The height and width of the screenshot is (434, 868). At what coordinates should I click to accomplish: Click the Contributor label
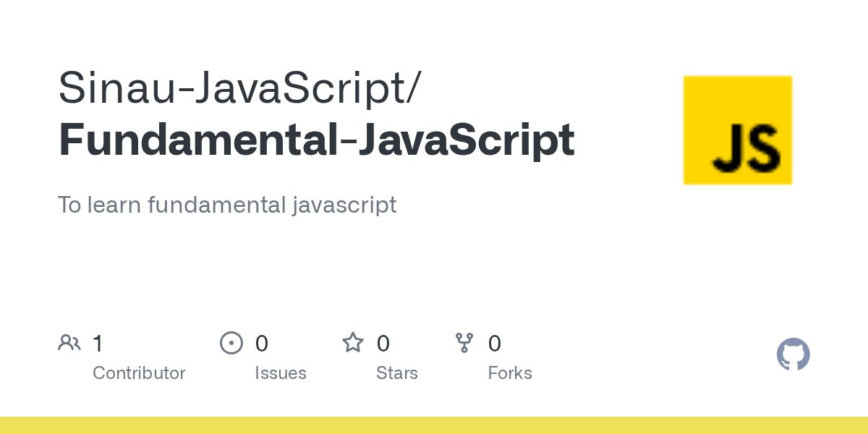click(x=139, y=373)
